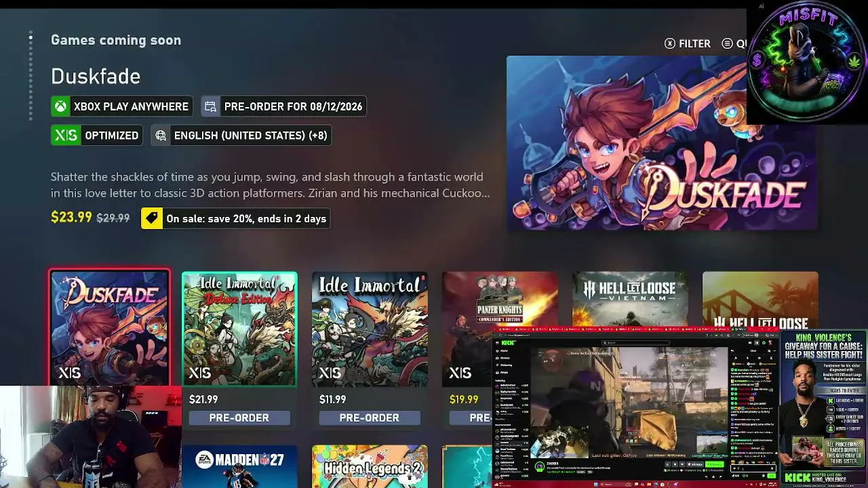Click the X|S badge on the $11.99 Idle Immortal tile
This screenshot has height=488, width=868.
tap(330, 373)
